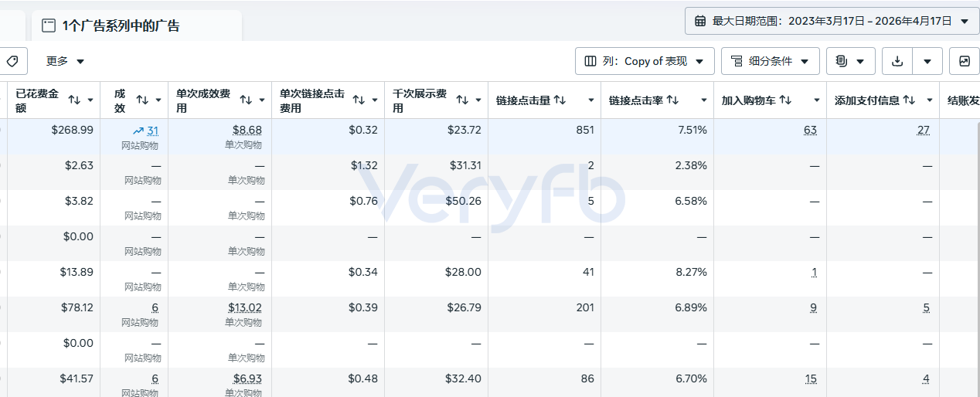The image size is (980, 397).
Task: Click the 86 link clicks cell
Action: click(587, 378)
